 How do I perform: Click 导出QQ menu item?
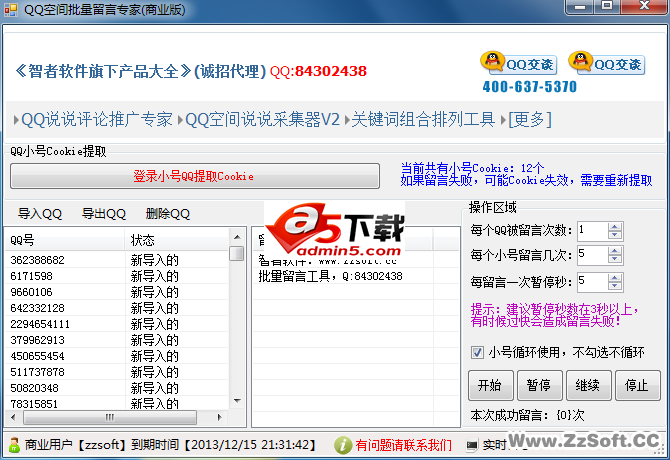pyautogui.click(x=104, y=214)
